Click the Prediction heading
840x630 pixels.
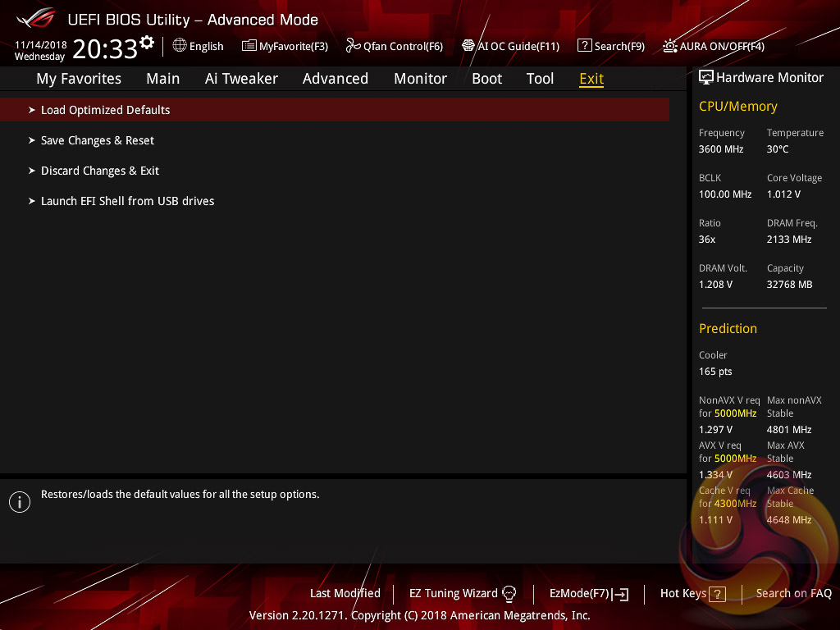point(728,328)
